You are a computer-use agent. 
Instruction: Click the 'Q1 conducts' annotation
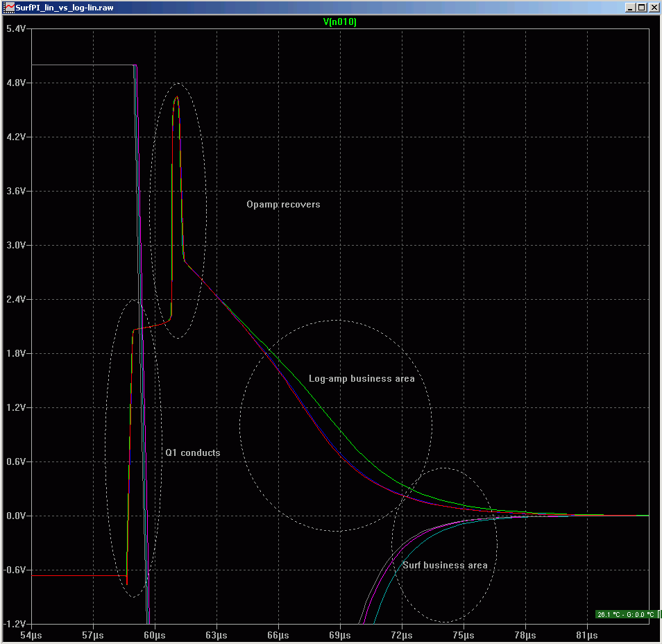(x=193, y=452)
